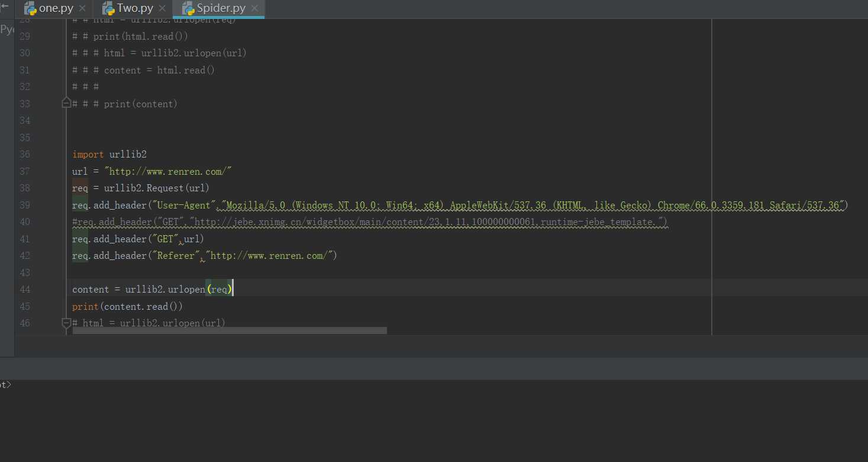868x462 pixels.
Task: Click line number 36 in the gutter
Action: (x=24, y=155)
